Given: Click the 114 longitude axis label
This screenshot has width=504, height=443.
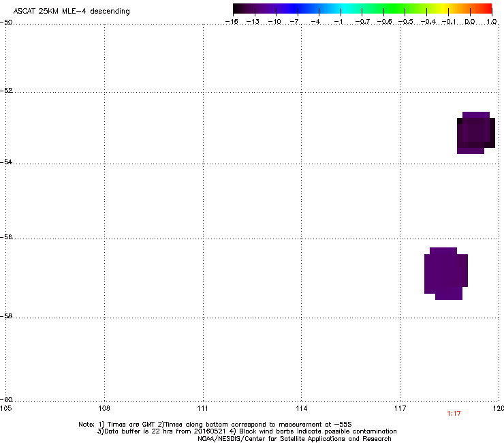Looking at the screenshot, I should point(302,408).
